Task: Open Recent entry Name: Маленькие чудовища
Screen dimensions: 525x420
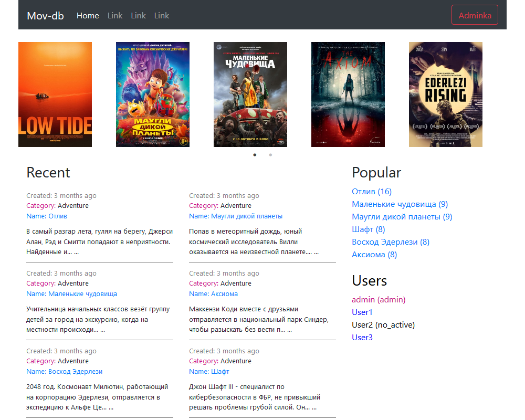Action: [71, 293]
